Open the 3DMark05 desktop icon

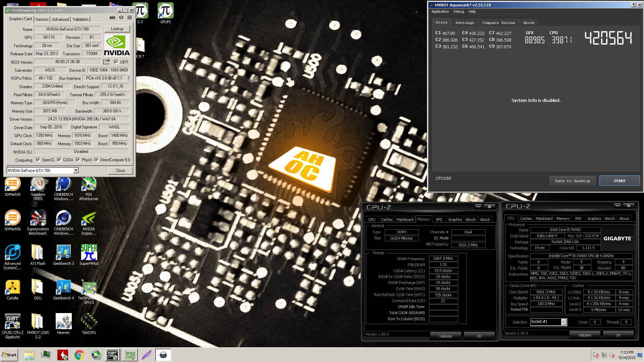pos(12,186)
